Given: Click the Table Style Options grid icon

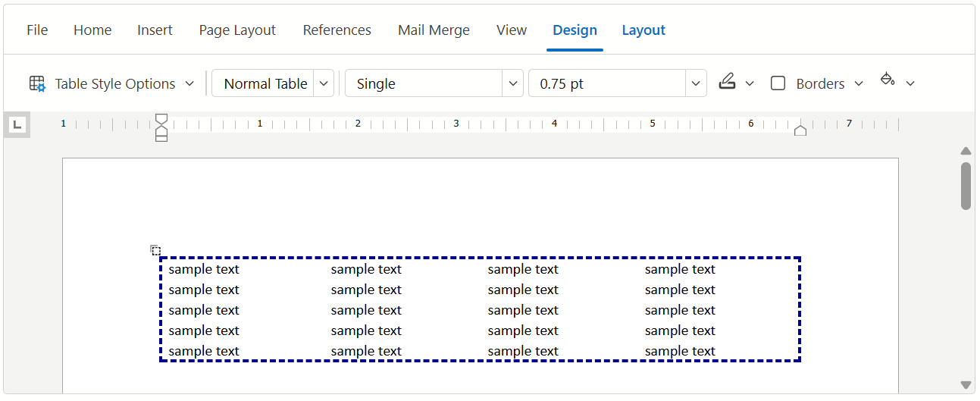Looking at the screenshot, I should pyautogui.click(x=37, y=83).
